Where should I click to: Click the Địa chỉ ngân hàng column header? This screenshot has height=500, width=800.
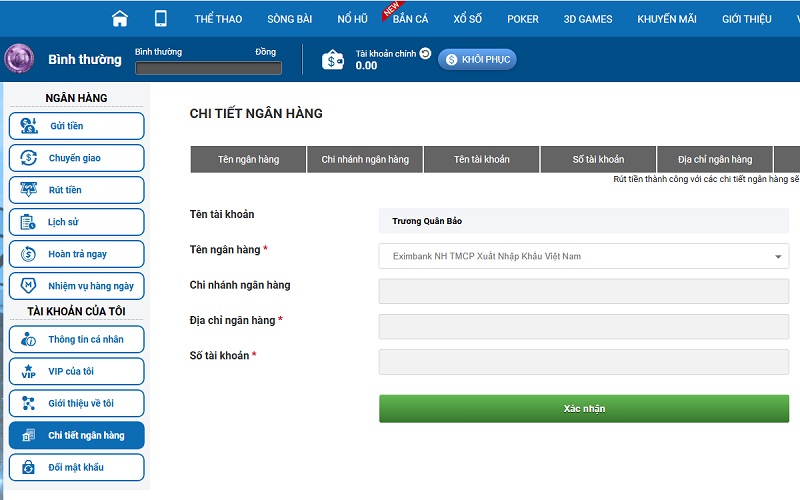click(x=715, y=159)
